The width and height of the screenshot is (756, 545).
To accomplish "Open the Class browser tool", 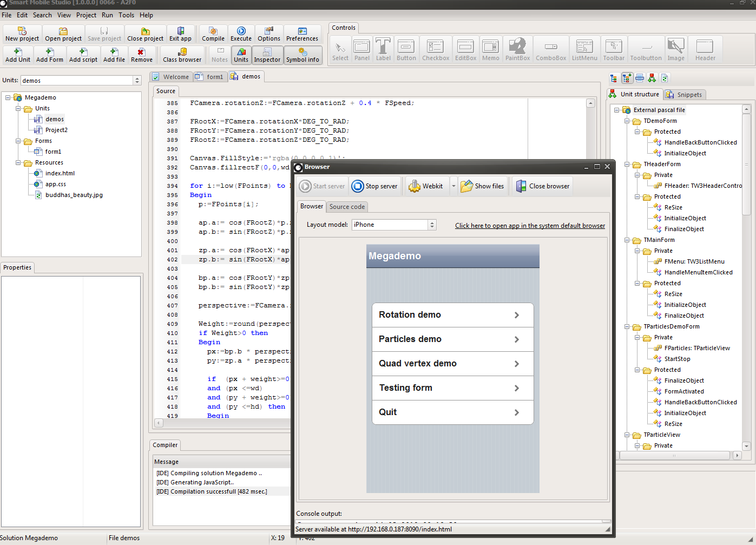I will coord(182,55).
